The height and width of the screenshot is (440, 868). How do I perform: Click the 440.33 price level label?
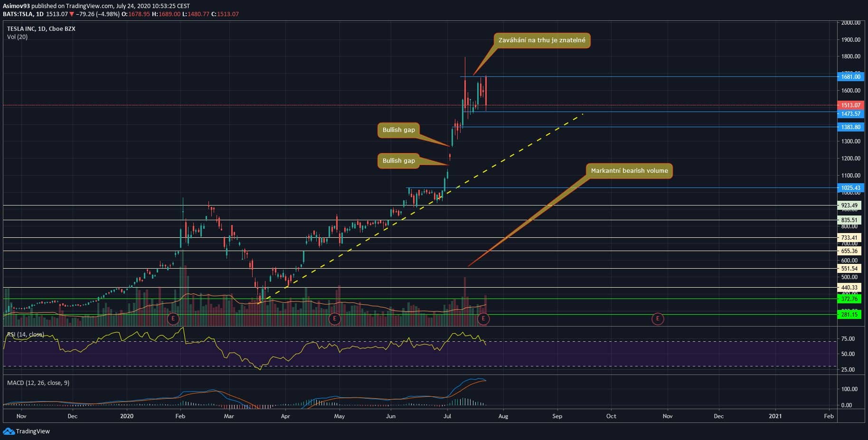click(x=849, y=288)
